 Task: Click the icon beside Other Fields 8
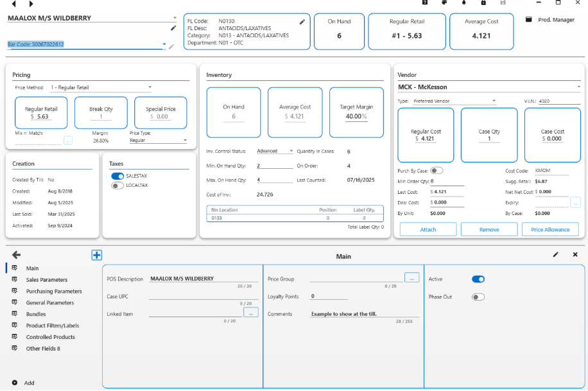pyautogui.click(x=15, y=348)
